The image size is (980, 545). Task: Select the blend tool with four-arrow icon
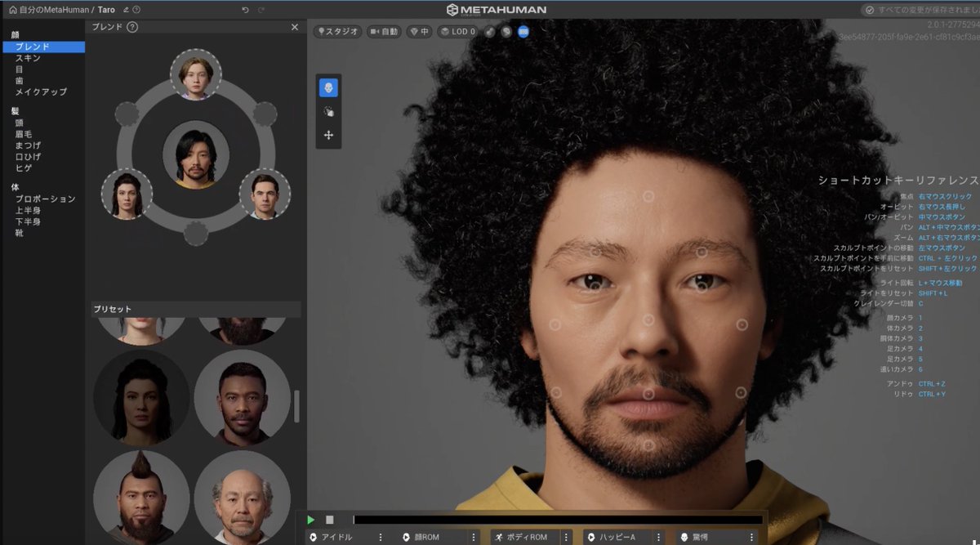[x=328, y=135]
